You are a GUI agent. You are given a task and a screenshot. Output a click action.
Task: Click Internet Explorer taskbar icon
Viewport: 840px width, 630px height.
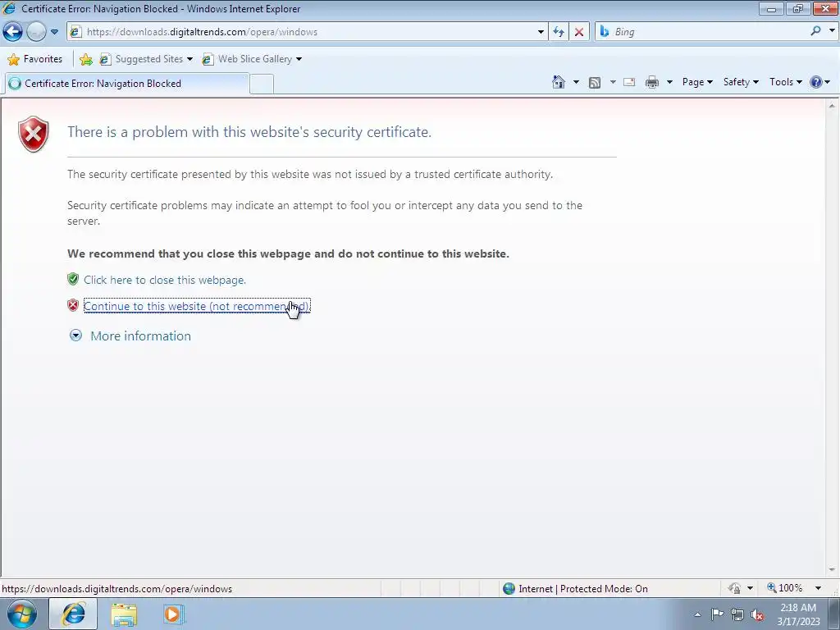tap(73, 614)
